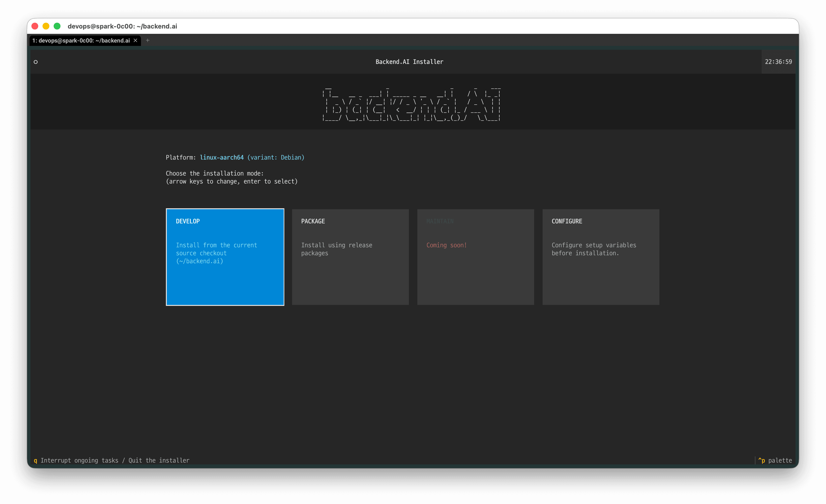Click the 'Backend.AI Installer' header title
826x504 pixels.
click(409, 62)
